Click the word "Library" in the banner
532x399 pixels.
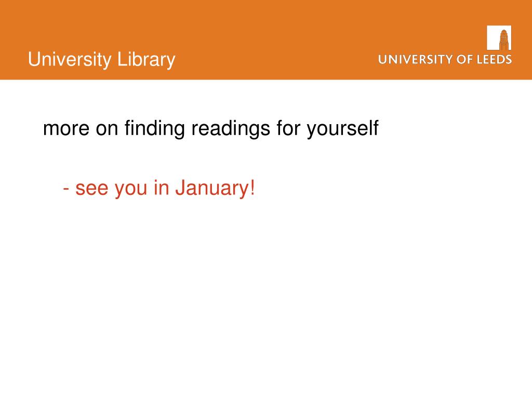[x=146, y=60]
